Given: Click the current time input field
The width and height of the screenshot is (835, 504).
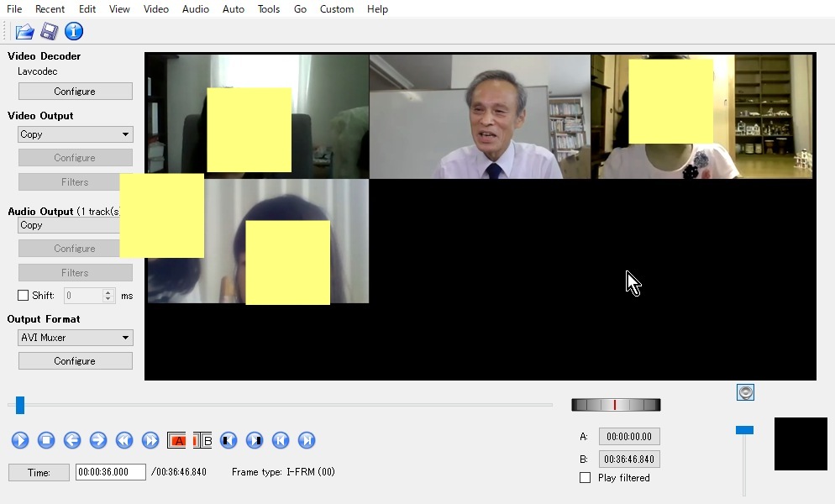Looking at the screenshot, I should click(x=110, y=472).
